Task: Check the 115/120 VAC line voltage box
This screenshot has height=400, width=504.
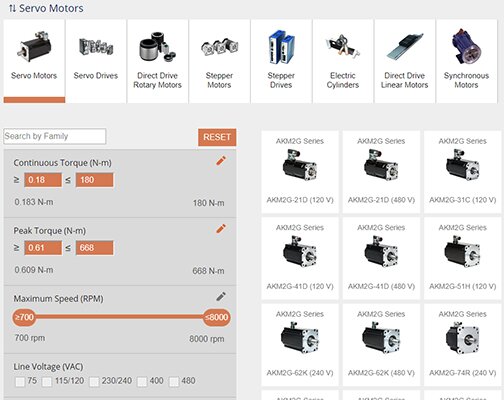Action: coord(47,381)
